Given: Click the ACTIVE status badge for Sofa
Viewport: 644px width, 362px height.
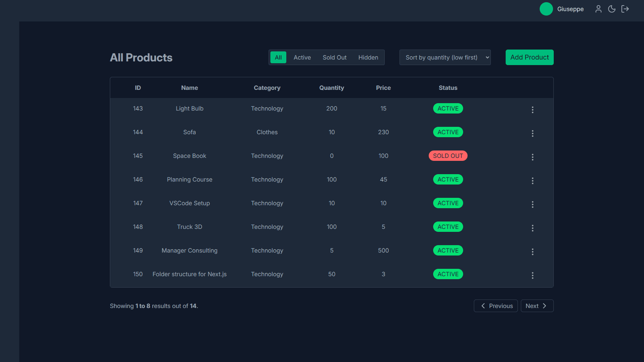Looking at the screenshot, I should [x=448, y=132].
